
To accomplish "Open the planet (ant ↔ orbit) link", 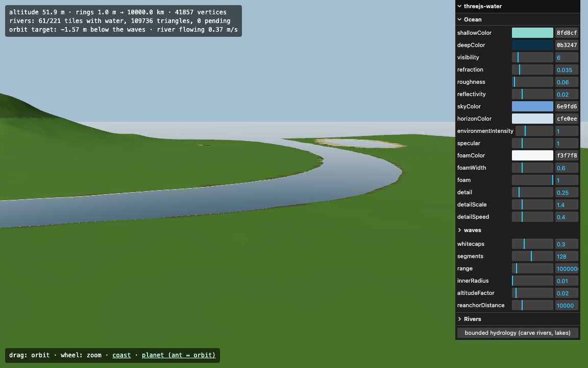I will pyautogui.click(x=179, y=355).
